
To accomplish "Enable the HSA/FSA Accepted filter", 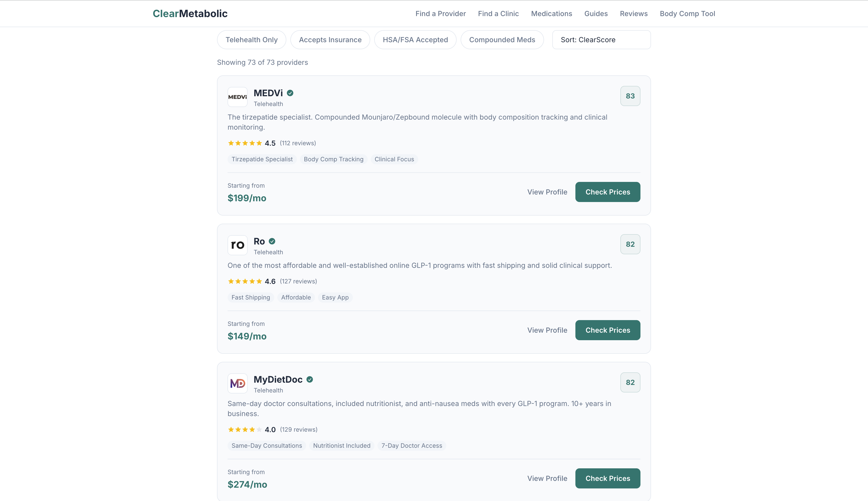I will tap(415, 39).
